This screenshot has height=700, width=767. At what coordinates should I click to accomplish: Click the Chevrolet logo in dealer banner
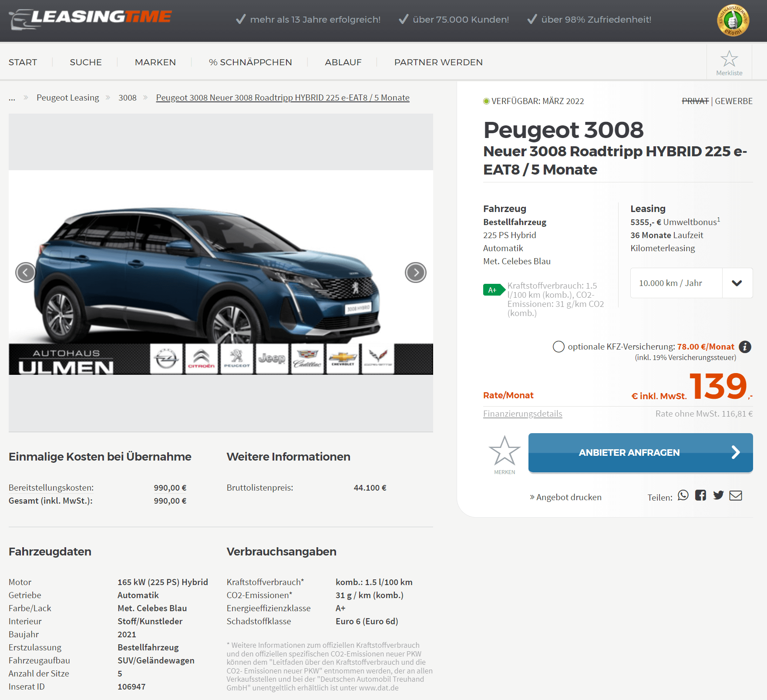tap(343, 359)
